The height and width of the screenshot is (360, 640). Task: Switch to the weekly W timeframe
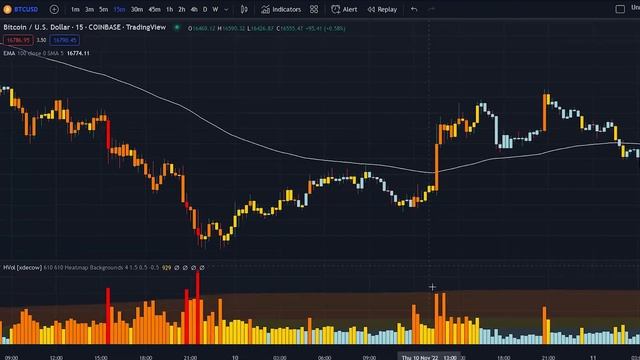[x=215, y=9]
